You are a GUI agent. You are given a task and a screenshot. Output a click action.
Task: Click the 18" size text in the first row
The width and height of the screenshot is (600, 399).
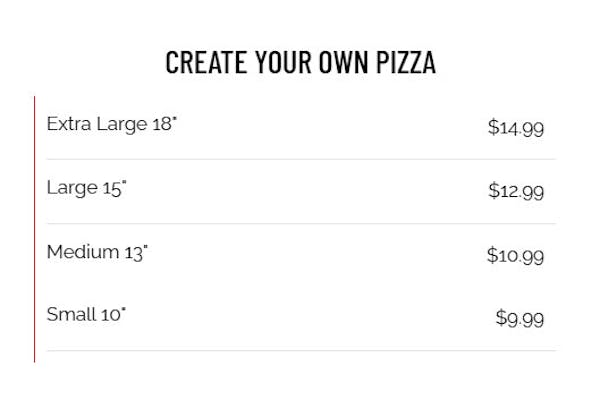165,124
